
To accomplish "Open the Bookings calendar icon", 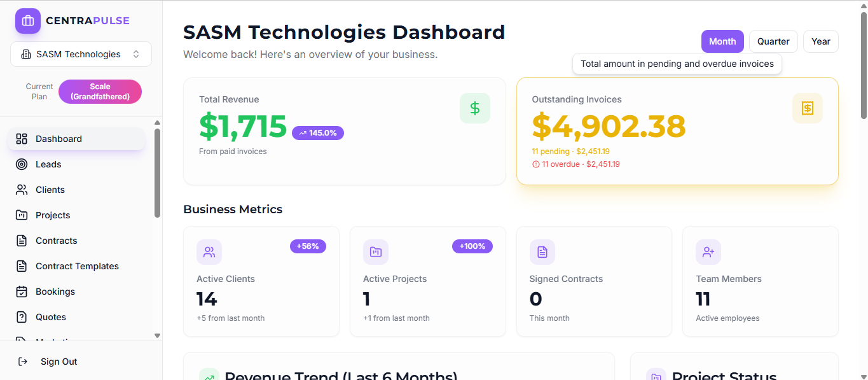I will pos(21,292).
